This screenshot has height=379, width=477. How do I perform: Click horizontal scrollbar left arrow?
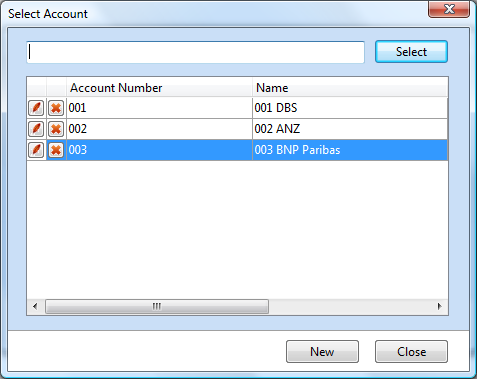tap(35, 306)
